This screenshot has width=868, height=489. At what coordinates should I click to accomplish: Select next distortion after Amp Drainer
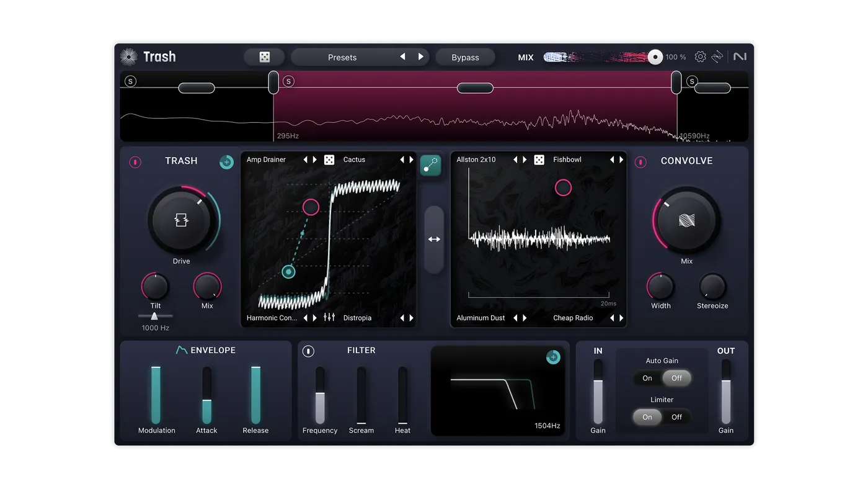pos(315,159)
